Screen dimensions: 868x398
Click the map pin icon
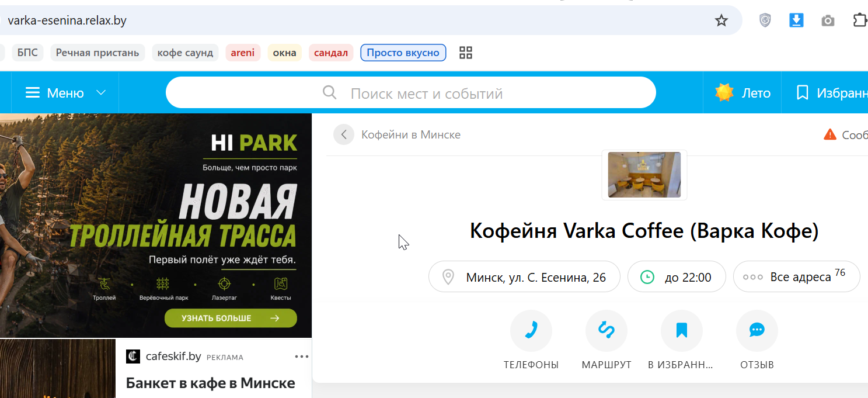(448, 276)
